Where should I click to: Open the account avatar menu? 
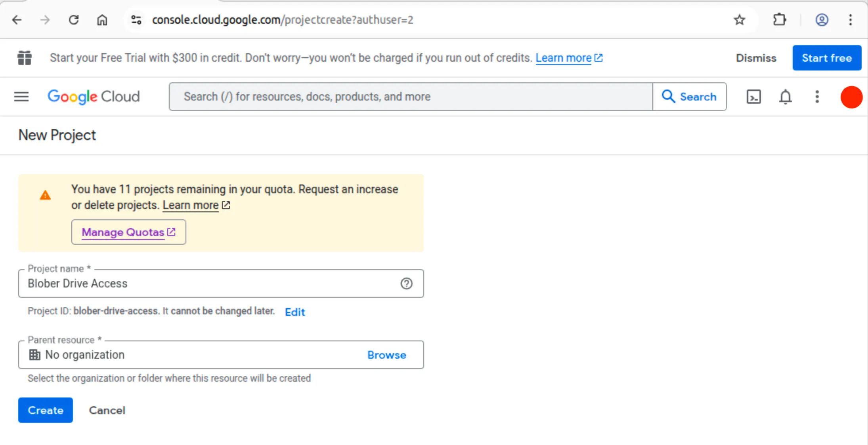click(x=822, y=20)
